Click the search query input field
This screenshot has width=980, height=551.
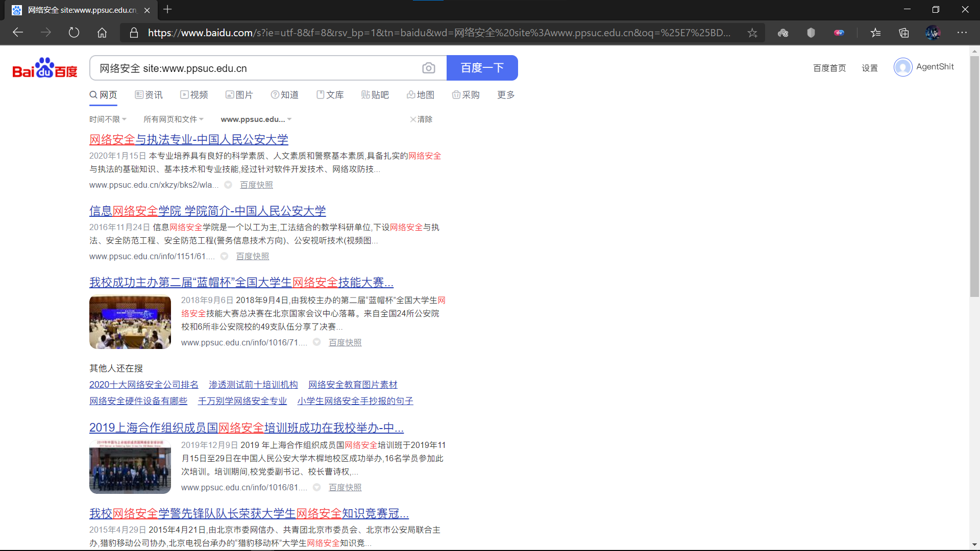255,68
